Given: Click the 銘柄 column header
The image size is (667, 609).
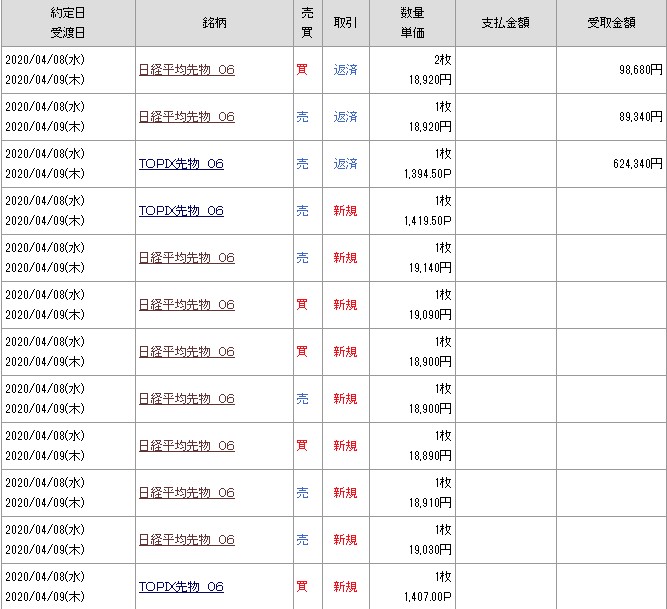Looking at the screenshot, I should pos(212,23).
